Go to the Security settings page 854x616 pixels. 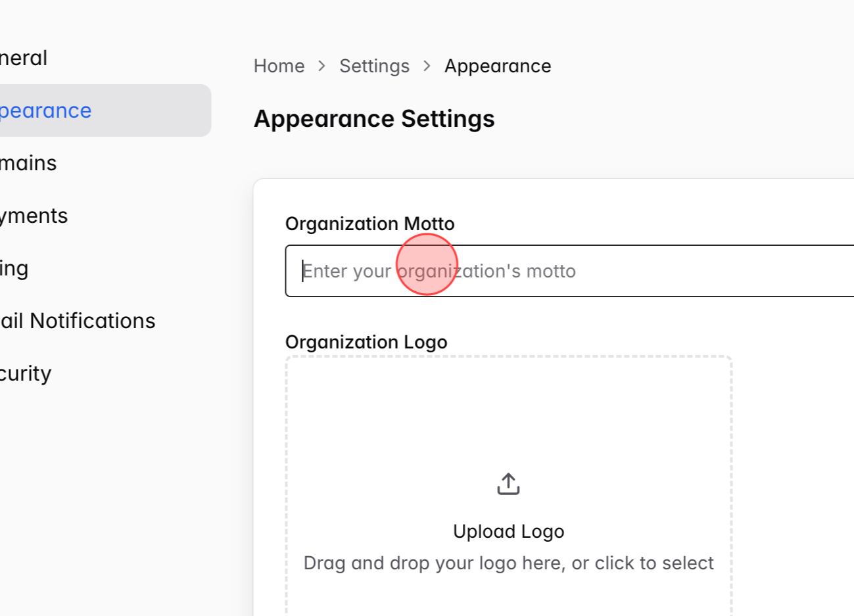point(26,373)
